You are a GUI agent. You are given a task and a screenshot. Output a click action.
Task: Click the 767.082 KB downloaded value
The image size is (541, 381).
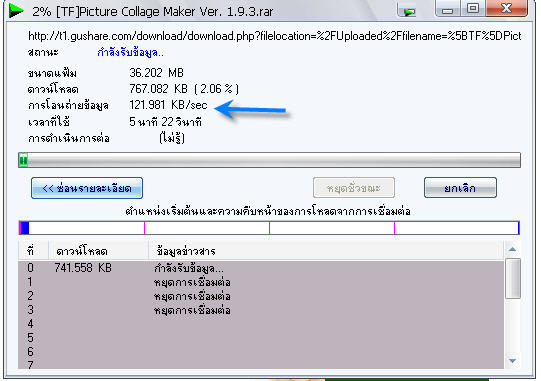coord(184,89)
